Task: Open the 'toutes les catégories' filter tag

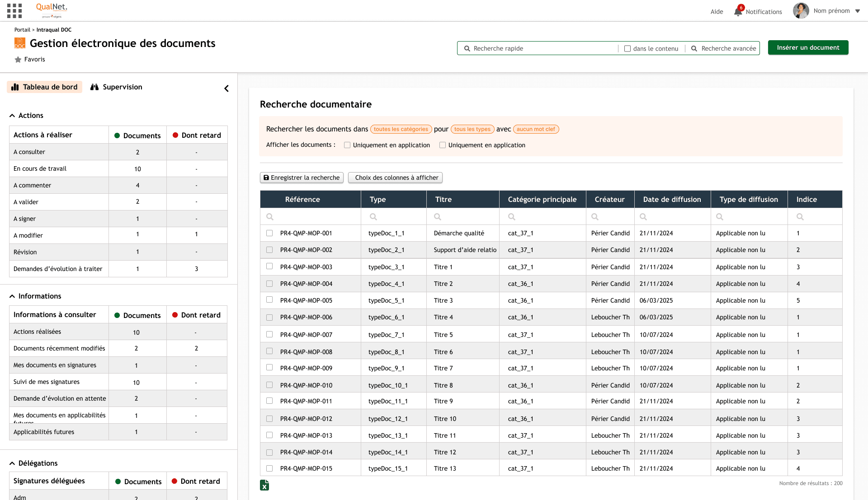Action: pos(401,130)
